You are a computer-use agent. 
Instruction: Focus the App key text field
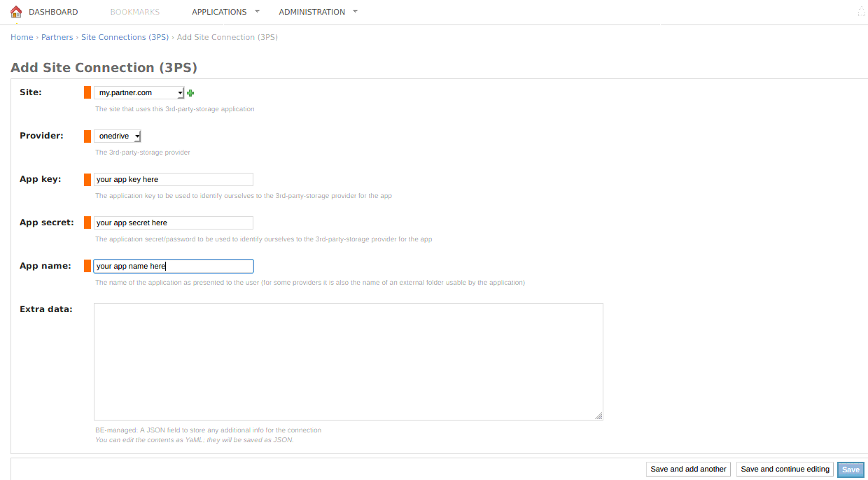(174, 179)
